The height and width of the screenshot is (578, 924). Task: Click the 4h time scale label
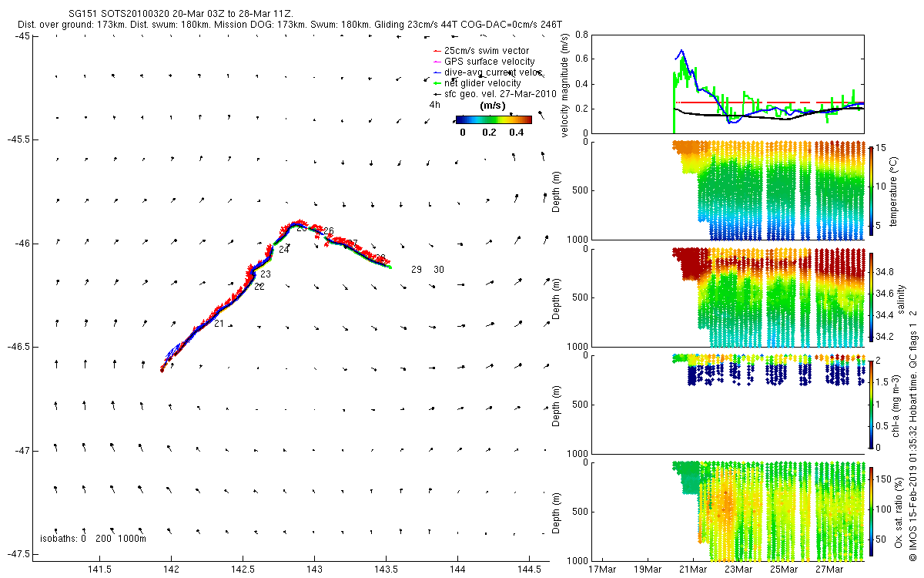coord(435,105)
